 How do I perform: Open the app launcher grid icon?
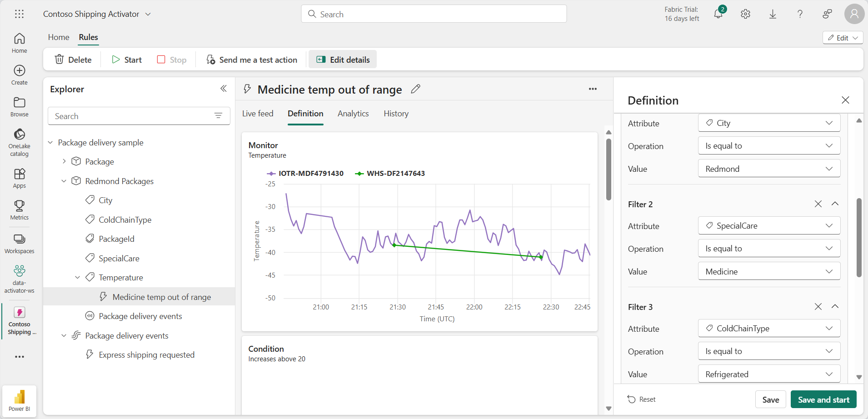19,14
